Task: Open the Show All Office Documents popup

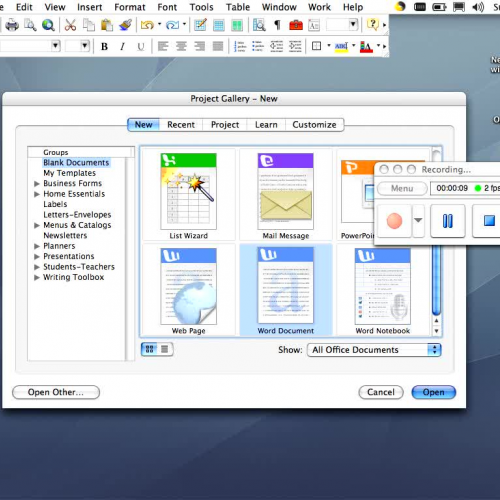Action: coord(374,350)
